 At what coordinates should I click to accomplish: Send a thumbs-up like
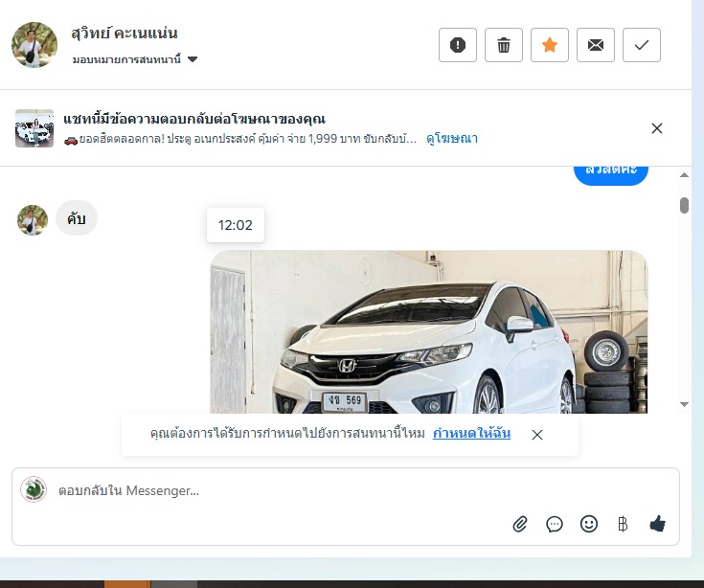(x=658, y=524)
